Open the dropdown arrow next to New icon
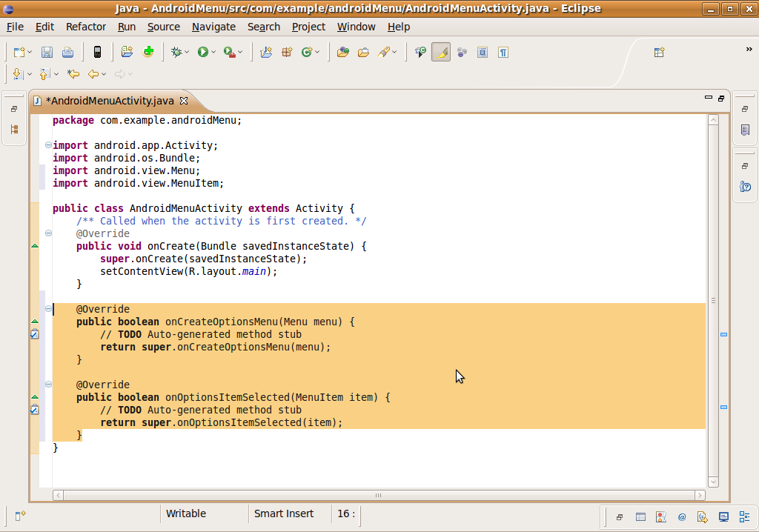 [x=30, y=53]
